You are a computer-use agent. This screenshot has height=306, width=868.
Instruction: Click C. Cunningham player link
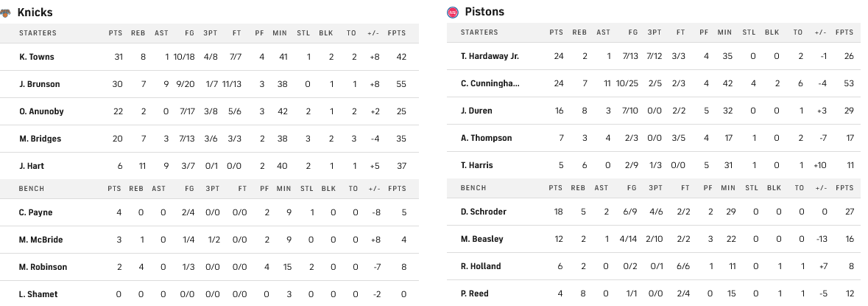pos(490,83)
